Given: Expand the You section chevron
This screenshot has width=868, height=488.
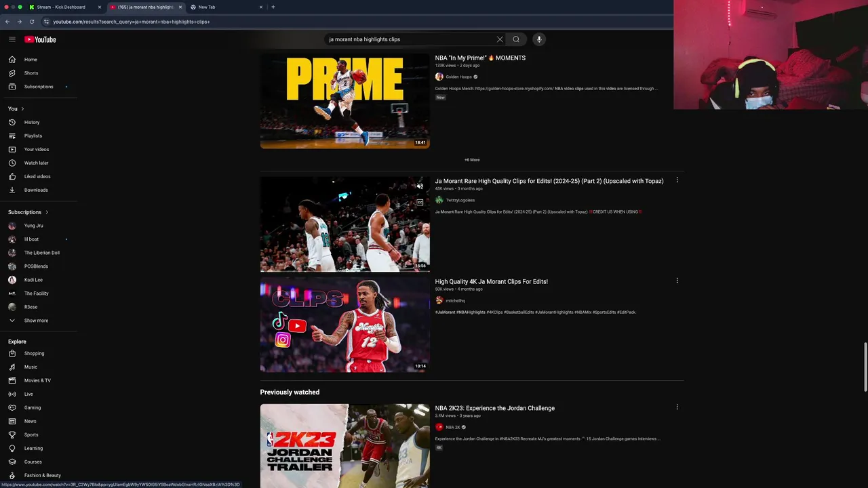Looking at the screenshot, I should (22, 108).
